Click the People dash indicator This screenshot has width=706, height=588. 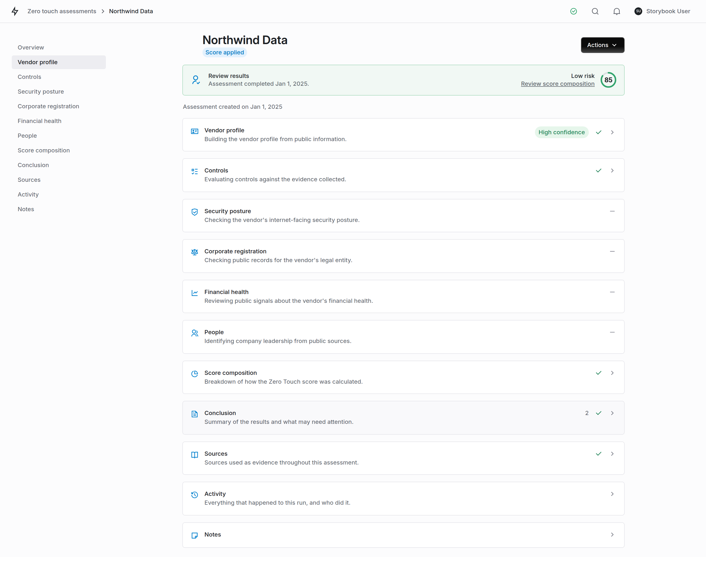pyautogui.click(x=612, y=332)
